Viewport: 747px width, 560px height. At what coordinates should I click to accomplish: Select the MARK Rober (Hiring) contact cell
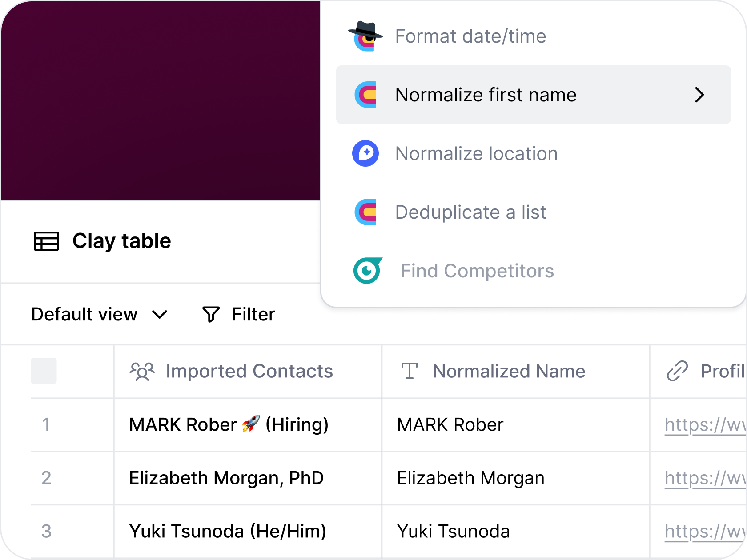pyautogui.click(x=229, y=425)
